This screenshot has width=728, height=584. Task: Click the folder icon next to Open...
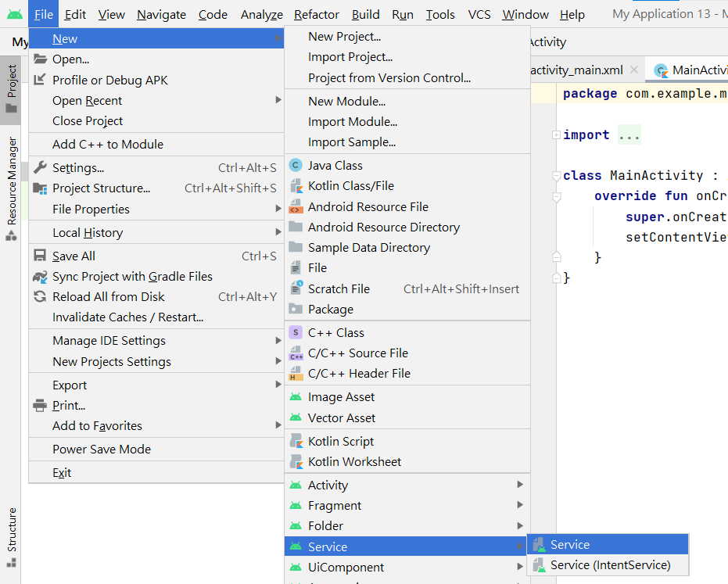41,59
